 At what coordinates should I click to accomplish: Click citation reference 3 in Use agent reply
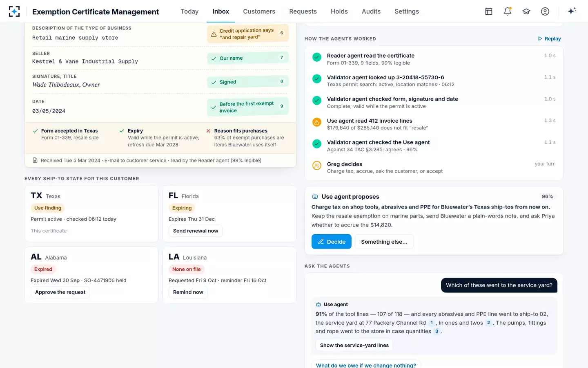437,331
